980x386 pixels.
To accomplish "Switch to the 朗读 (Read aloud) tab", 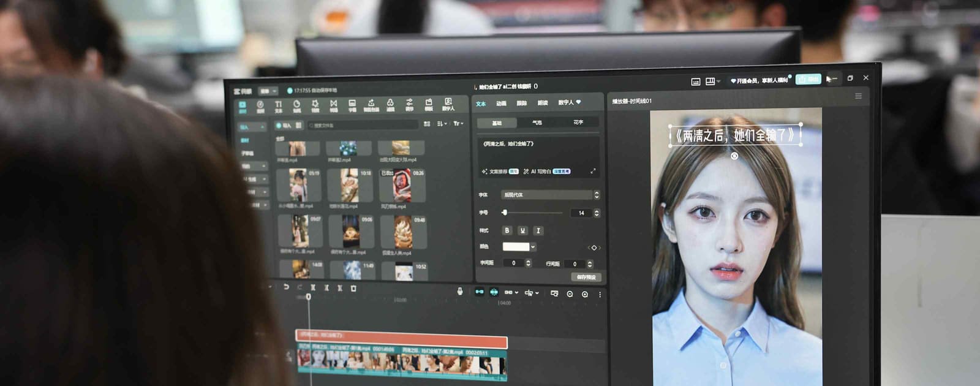I will click(x=543, y=102).
